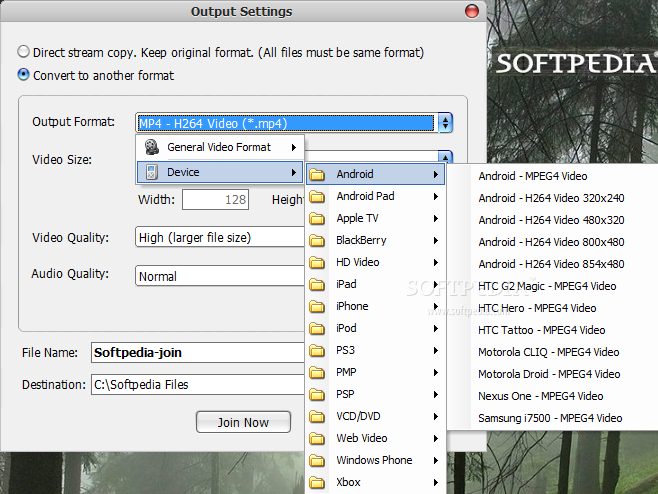Image resolution: width=658 pixels, height=494 pixels.
Task: Open the Audio Quality combo box
Action: click(219, 276)
